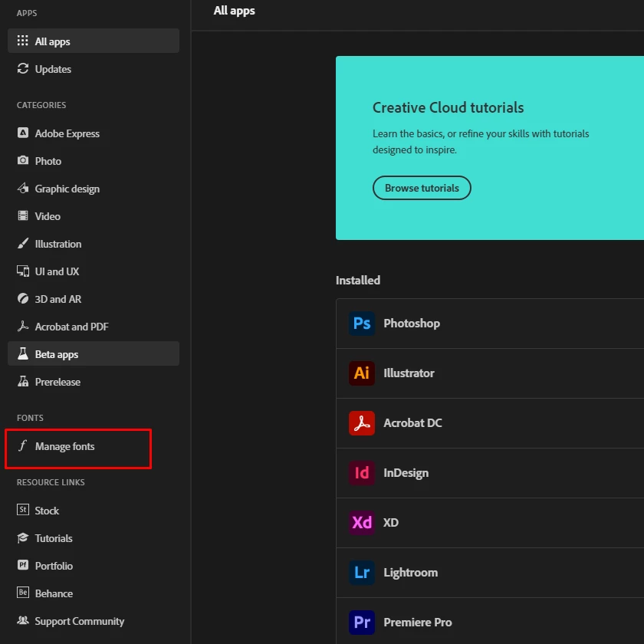Viewport: 644px width, 644px height.
Task: Open the Adobe Express category
Action: pyautogui.click(x=94, y=133)
